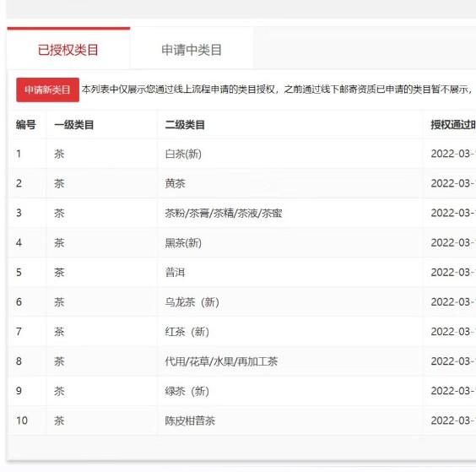Click the date in the 陈皮柑普茶 row
476x472 pixels.
(x=453, y=420)
